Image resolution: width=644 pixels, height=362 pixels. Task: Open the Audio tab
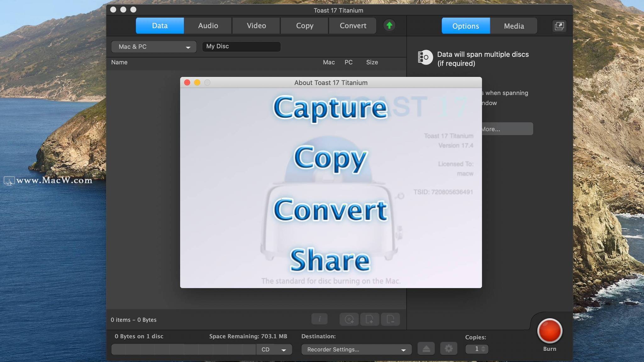tap(208, 25)
